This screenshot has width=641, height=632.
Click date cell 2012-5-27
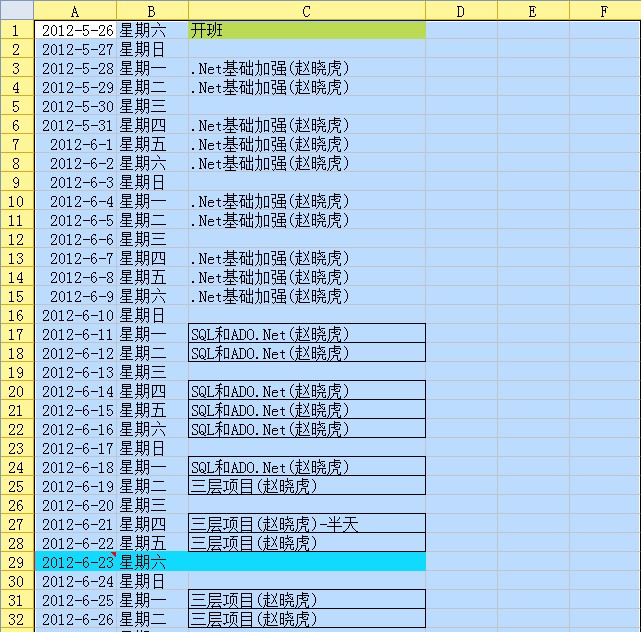(x=75, y=49)
